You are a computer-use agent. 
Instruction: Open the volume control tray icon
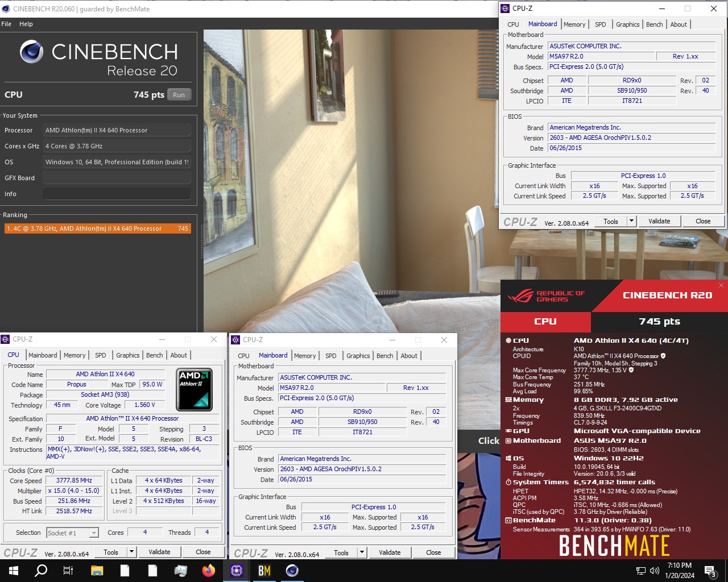655,571
